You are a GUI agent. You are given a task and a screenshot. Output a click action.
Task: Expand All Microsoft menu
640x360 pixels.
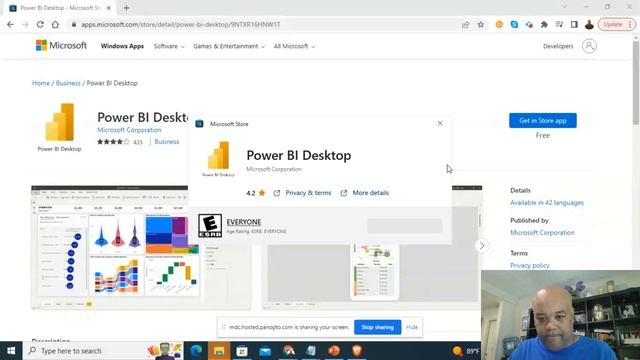point(294,46)
